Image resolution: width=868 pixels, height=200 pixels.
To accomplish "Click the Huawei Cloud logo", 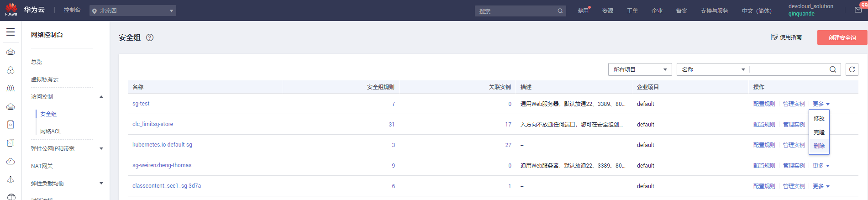I will coord(11,10).
